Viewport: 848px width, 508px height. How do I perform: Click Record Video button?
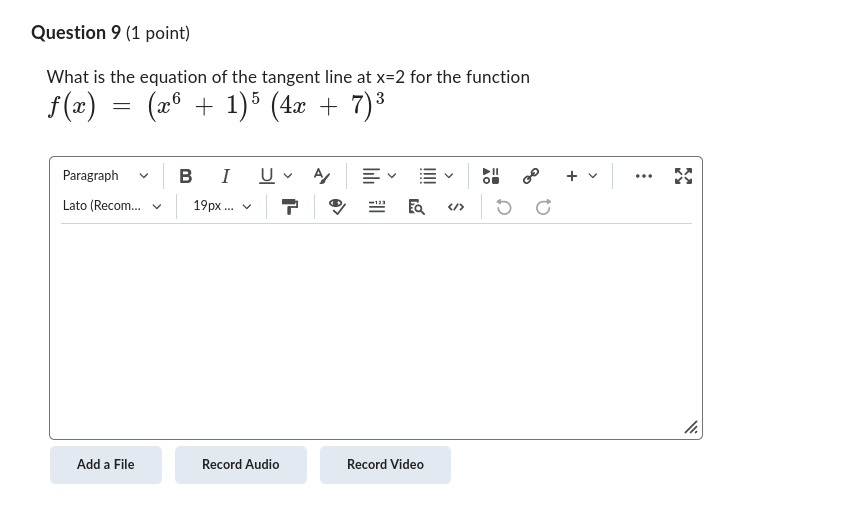385,465
